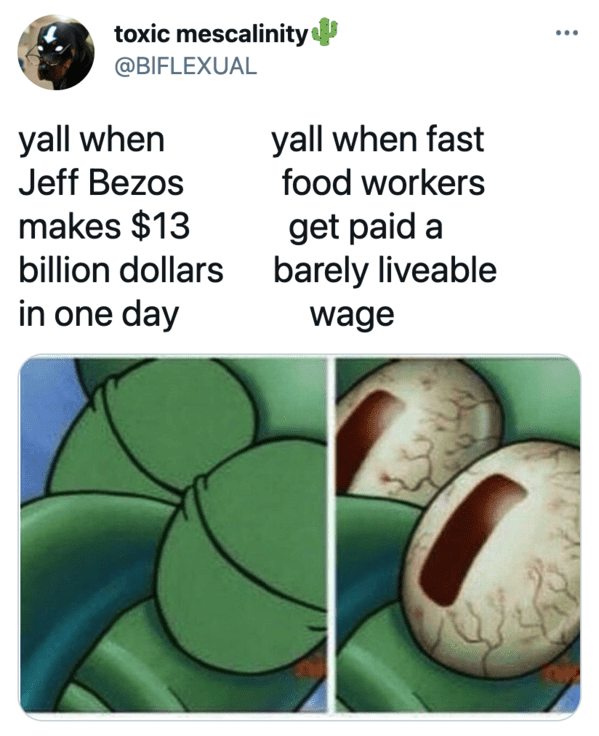Click the white divider between meme panels
Viewport: 599px width, 736px height.
[x=331, y=535]
